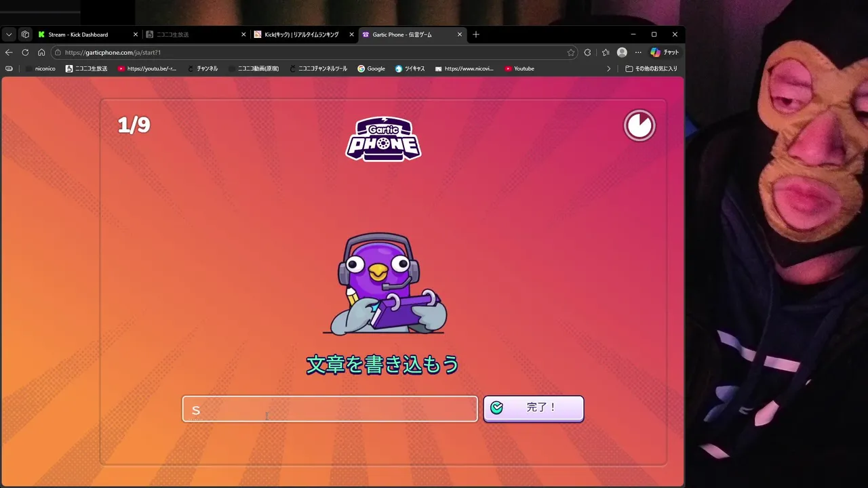Open the https://youtu.be bookmark
The image size is (868, 488).
click(147, 68)
